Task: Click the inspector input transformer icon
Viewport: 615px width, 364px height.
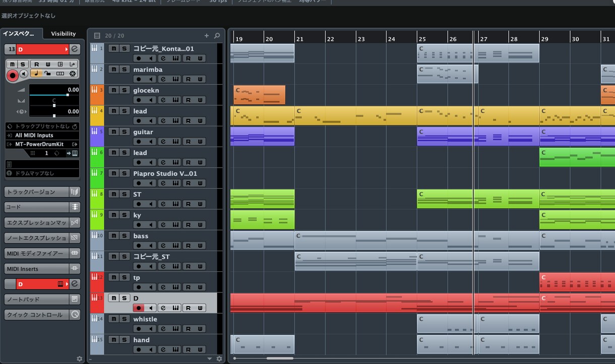Action: coord(73,64)
